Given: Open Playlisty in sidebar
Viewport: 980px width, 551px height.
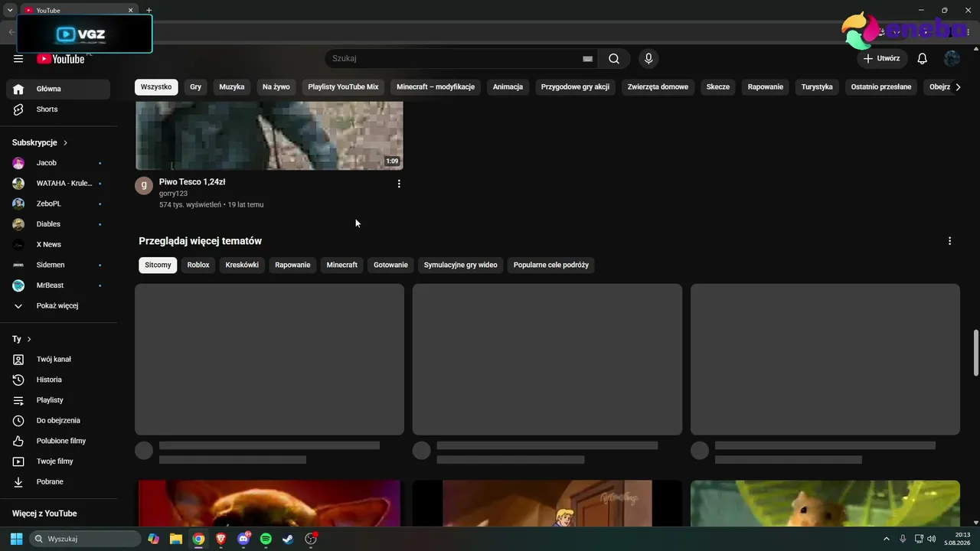Looking at the screenshot, I should coord(58,400).
